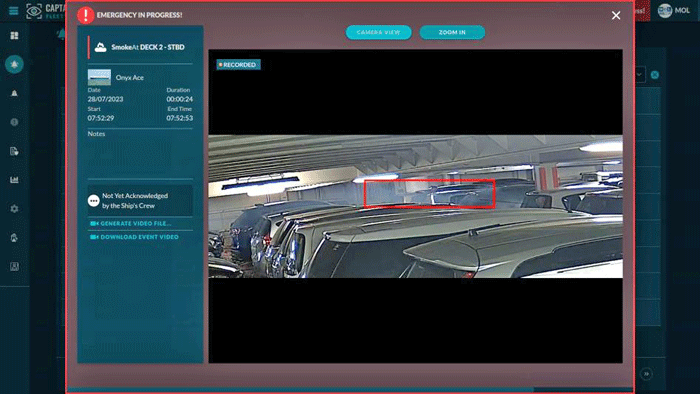Click the double-arrow next page button
Screen dimensions: 700x394
tap(646, 374)
